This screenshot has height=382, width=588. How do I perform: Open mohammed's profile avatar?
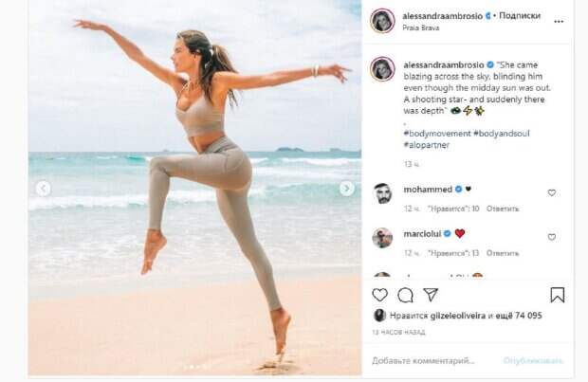coord(382,193)
